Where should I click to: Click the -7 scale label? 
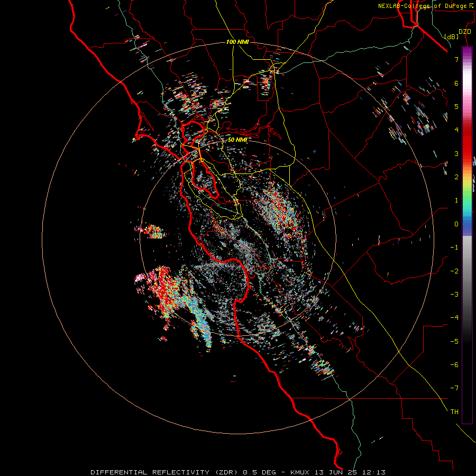tap(454, 388)
